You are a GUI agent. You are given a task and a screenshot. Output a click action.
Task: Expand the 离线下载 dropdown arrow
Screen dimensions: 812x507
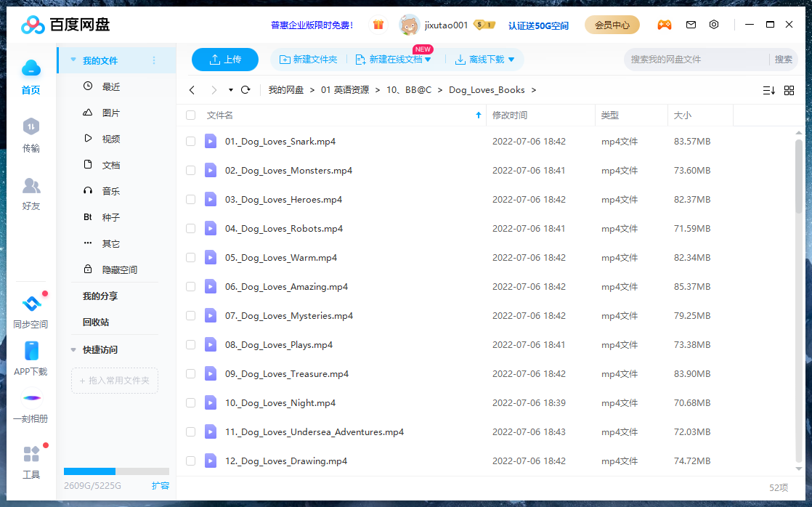(511, 60)
